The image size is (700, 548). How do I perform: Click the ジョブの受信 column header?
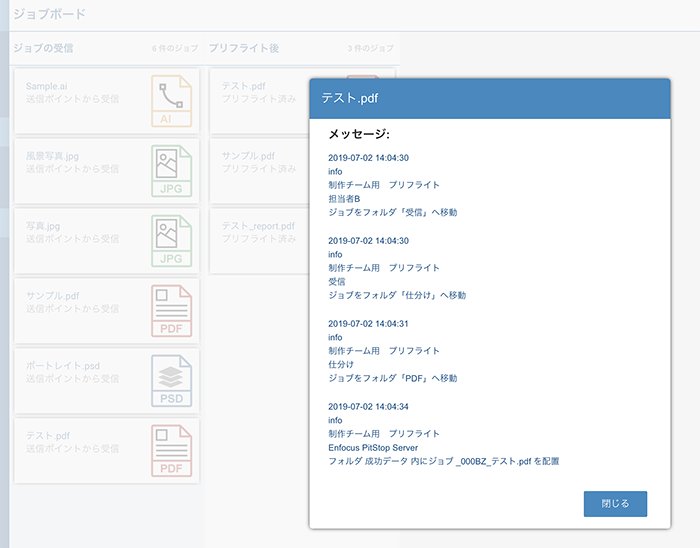[43, 48]
